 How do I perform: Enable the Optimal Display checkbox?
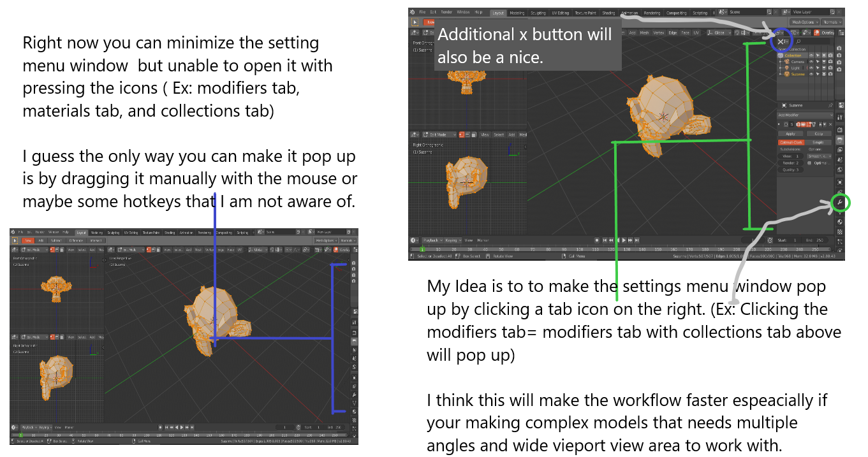pos(810,163)
